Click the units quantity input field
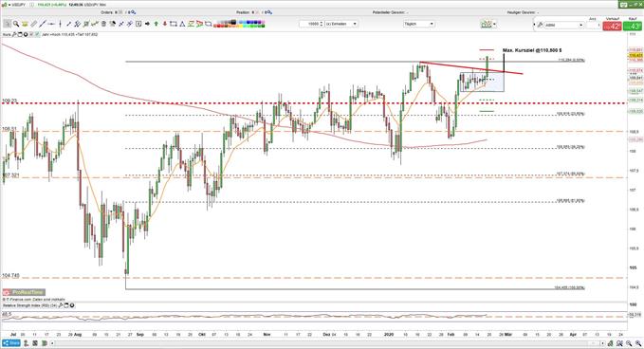Viewport: 644px width, 349px height. (x=310, y=24)
